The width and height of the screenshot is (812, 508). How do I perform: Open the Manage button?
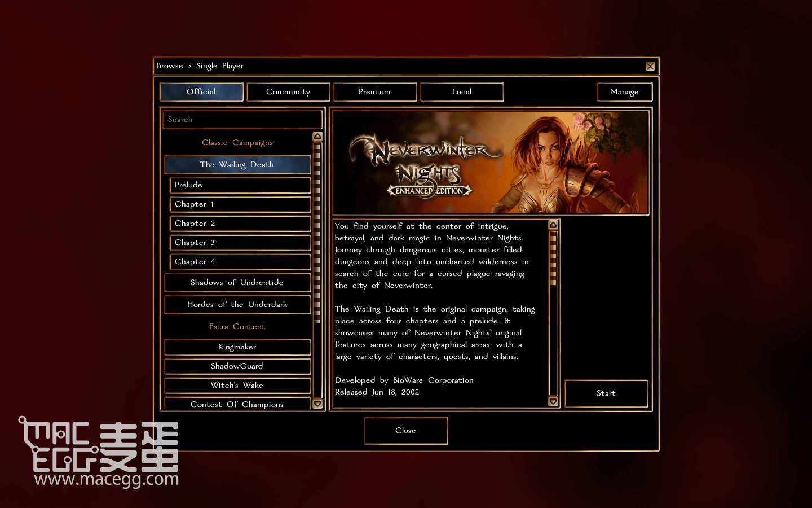pyautogui.click(x=624, y=91)
